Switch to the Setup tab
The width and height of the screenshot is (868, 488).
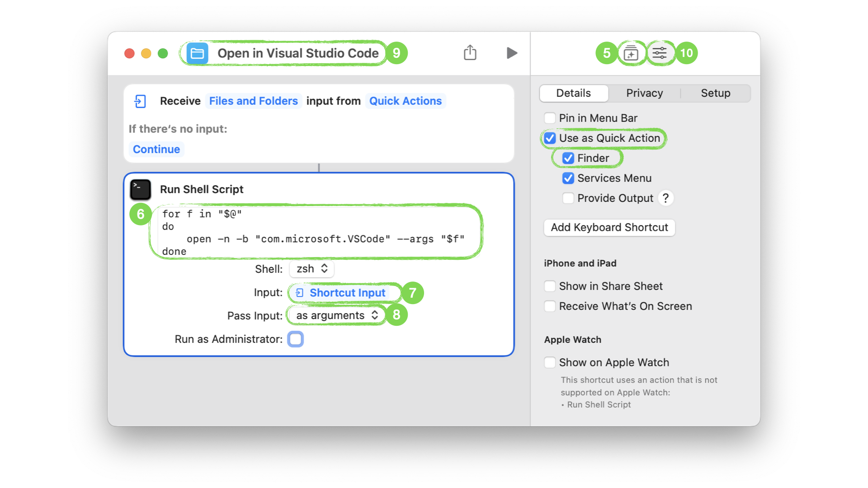(715, 93)
